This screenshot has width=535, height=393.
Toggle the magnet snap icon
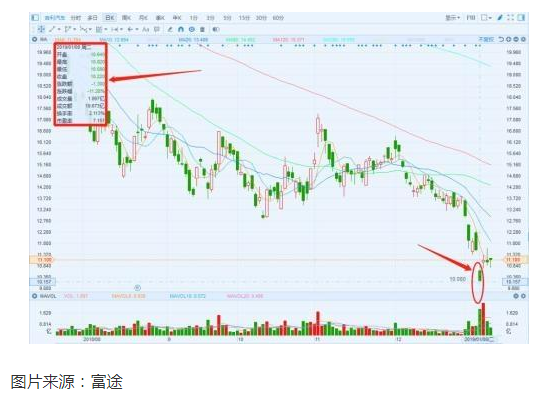click(x=181, y=29)
